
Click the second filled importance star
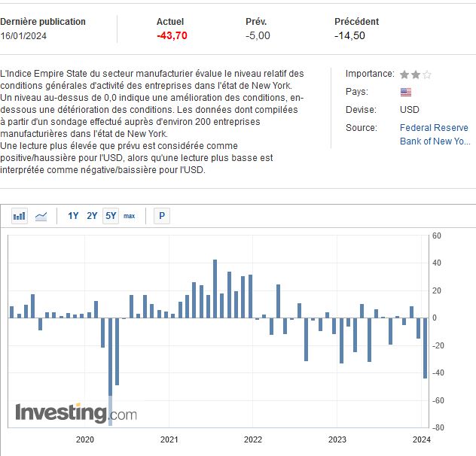(x=416, y=74)
